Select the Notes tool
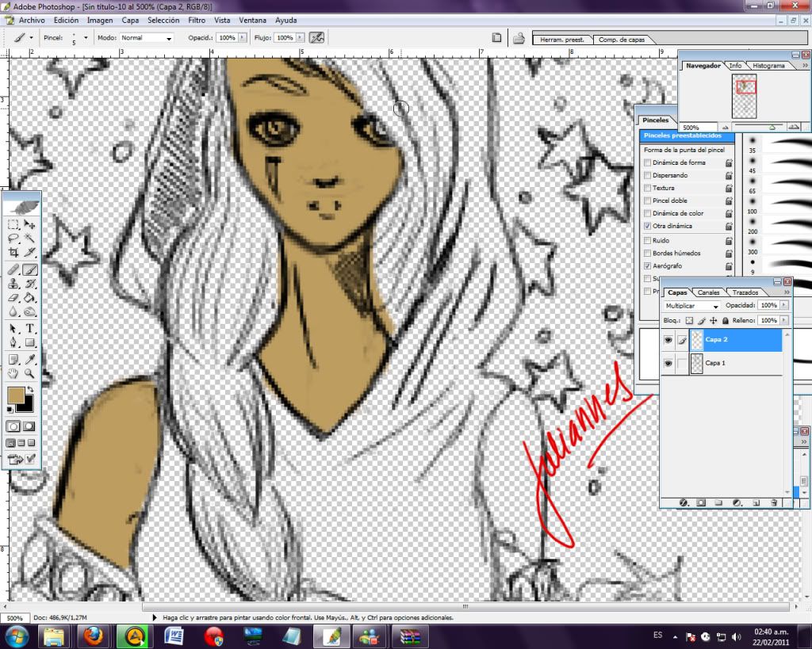Screen dimensions: 812x649 click(13, 360)
